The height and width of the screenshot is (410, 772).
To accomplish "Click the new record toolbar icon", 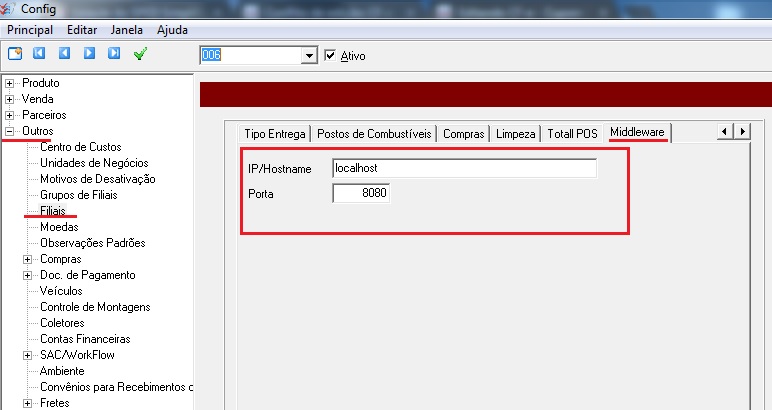I will tap(15, 54).
